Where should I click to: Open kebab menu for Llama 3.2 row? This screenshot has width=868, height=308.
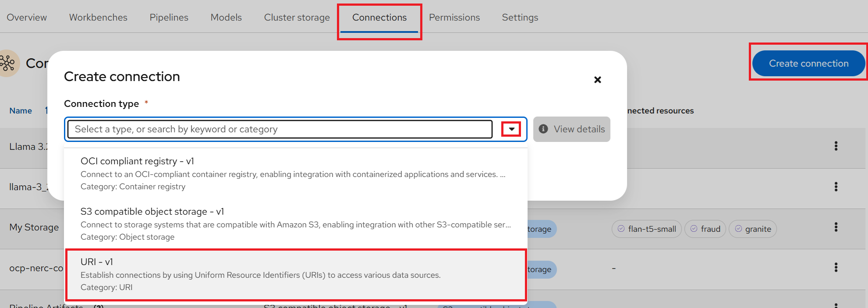coord(836,146)
